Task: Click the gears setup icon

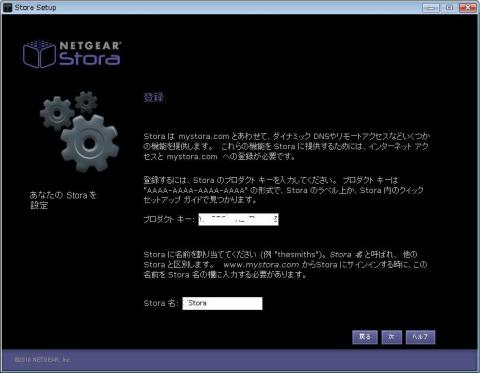Action: coord(79,131)
